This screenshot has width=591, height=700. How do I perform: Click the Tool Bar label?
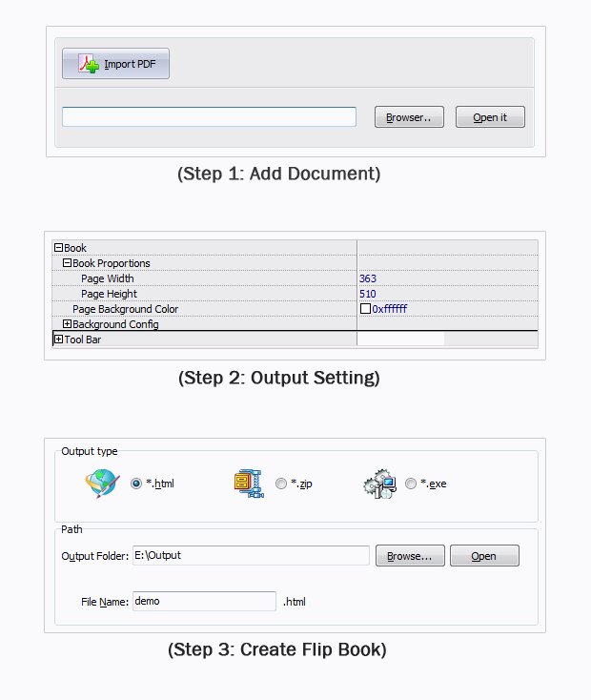83,340
